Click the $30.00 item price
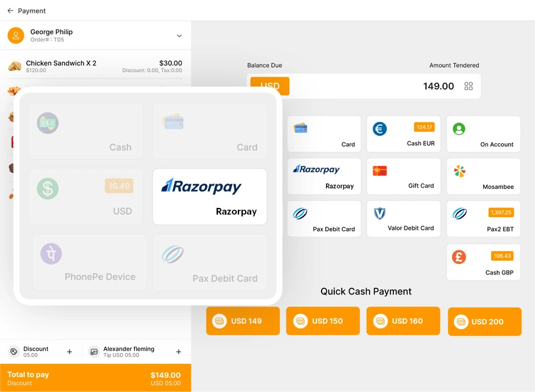The width and height of the screenshot is (535, 392). click(x=171, y=63)
